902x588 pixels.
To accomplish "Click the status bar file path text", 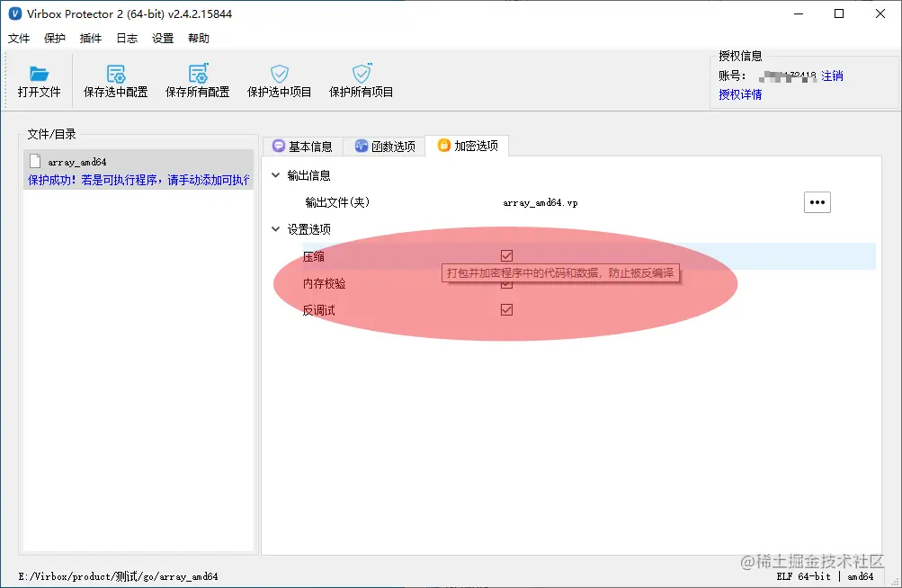I will point(118,576).
